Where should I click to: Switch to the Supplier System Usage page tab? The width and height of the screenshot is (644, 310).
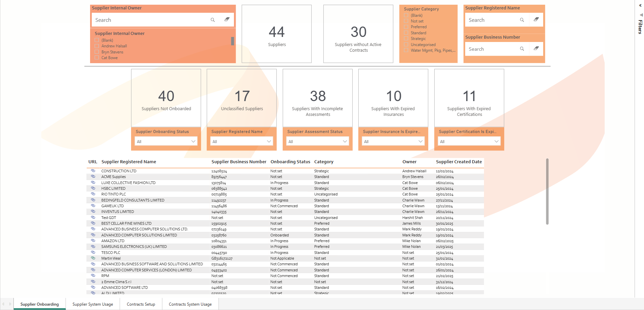pyautogui.click(x=93, y=304)
